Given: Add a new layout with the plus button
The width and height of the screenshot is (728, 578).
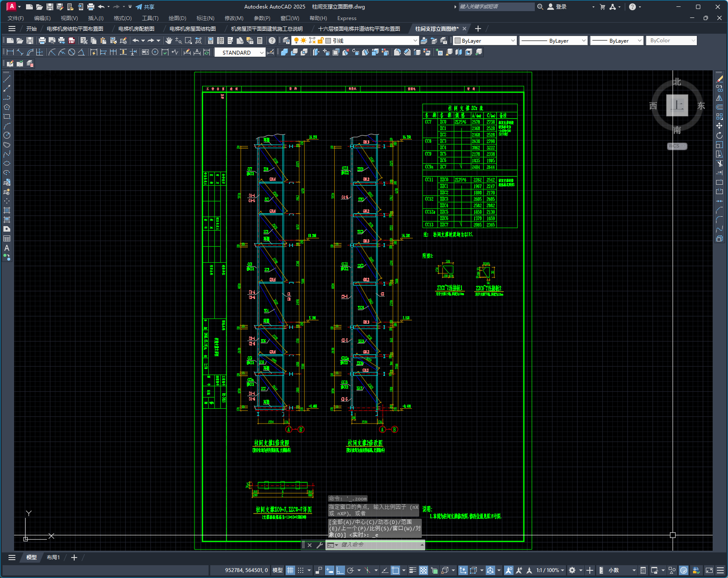Looking at the screenshot, I should [x=74, y=558].
